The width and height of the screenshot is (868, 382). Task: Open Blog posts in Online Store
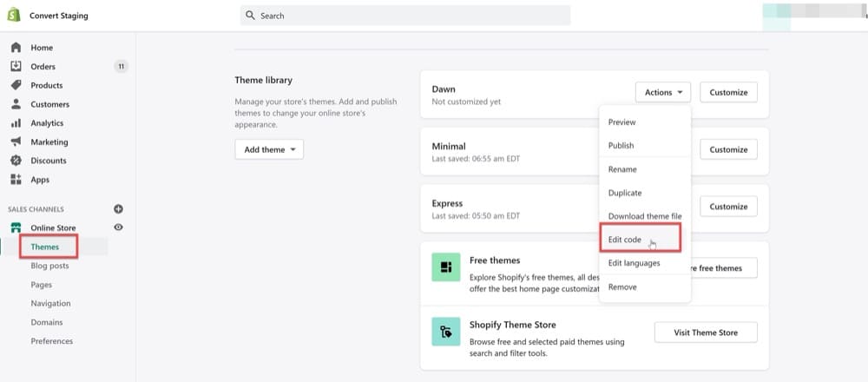point(49,266)
